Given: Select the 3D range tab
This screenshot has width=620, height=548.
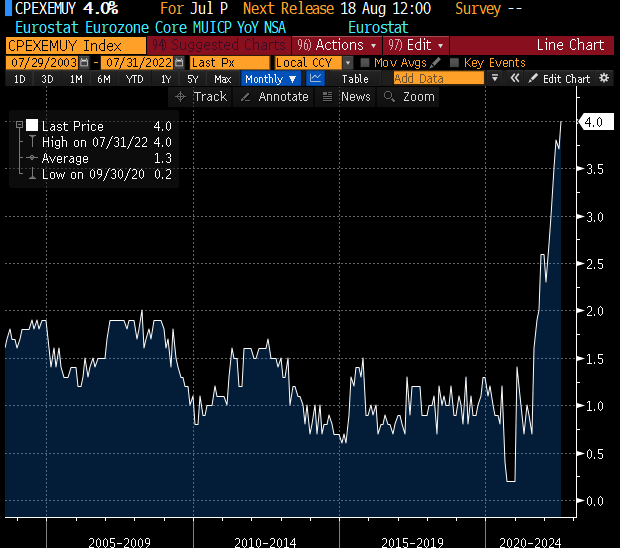Looking at the screenshot, I should coord(47,79).
